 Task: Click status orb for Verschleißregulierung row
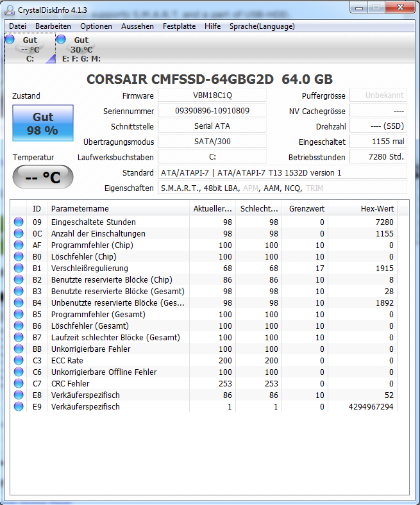pos(19,269)
